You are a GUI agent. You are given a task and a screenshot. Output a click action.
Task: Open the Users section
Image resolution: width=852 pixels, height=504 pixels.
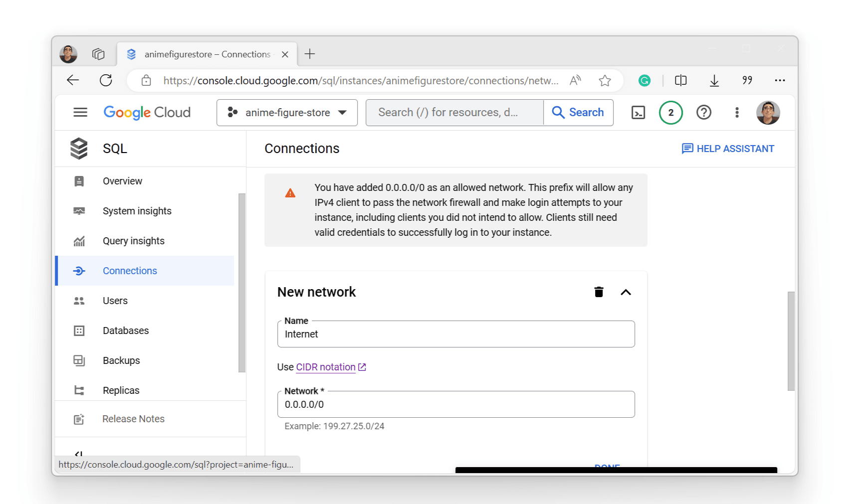click(x=145, y=301)
